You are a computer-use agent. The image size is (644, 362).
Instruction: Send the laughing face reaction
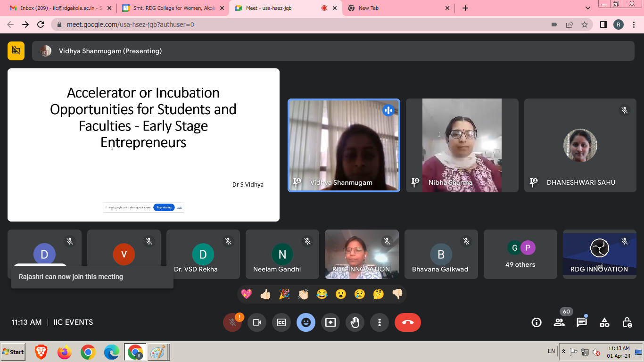(x=322, y=294)
